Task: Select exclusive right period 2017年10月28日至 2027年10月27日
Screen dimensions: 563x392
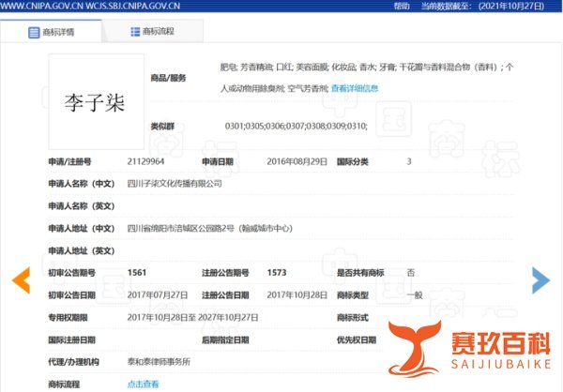Action: (192, 317)
